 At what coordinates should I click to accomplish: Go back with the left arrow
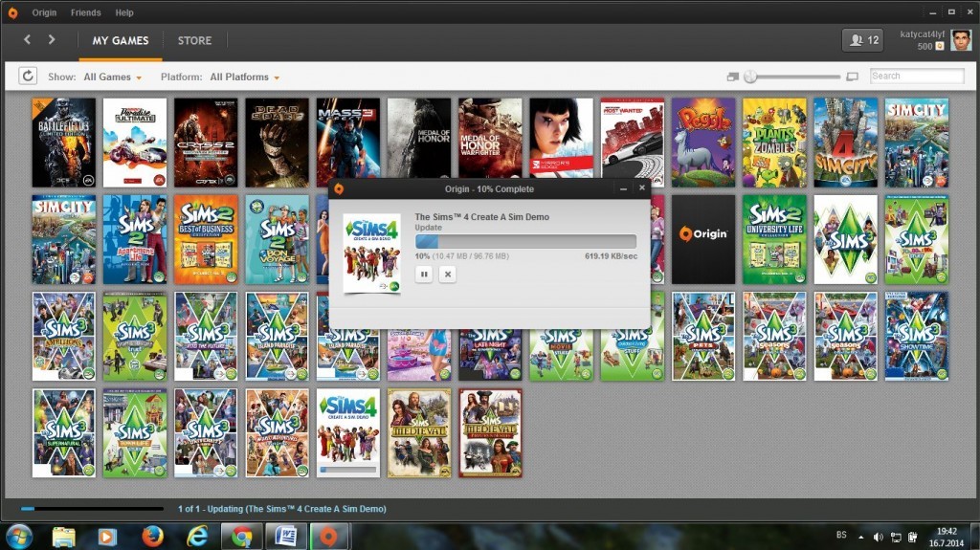coord(27,40)
